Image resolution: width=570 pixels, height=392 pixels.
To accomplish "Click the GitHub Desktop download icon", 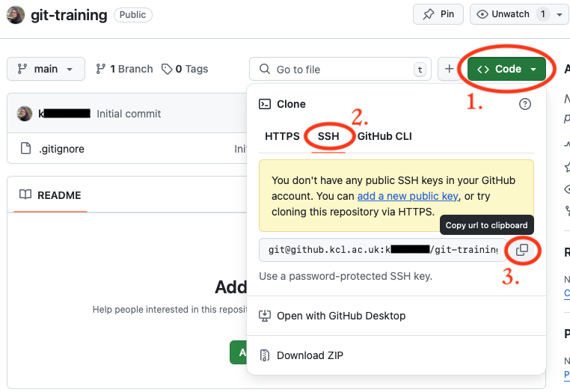I will click(265, 316).
